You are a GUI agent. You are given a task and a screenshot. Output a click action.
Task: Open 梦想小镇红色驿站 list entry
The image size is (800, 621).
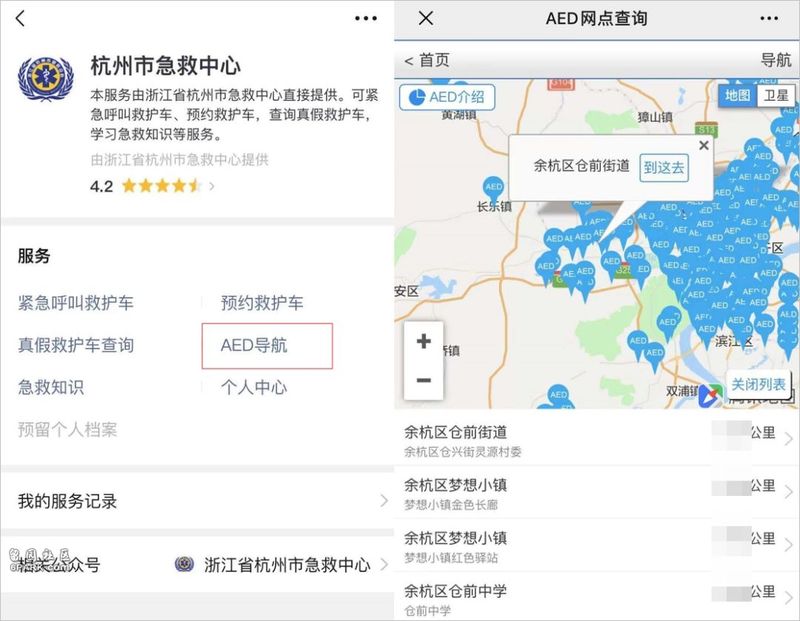[597, 546]
